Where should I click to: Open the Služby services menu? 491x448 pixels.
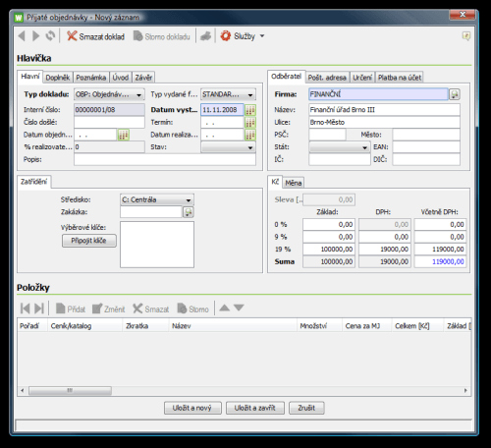pos(243,36)
